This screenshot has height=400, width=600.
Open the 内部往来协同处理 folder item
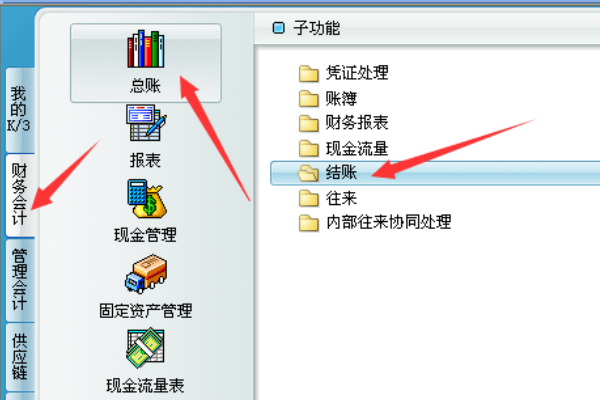pyautogui.click(x=375, y=222)
